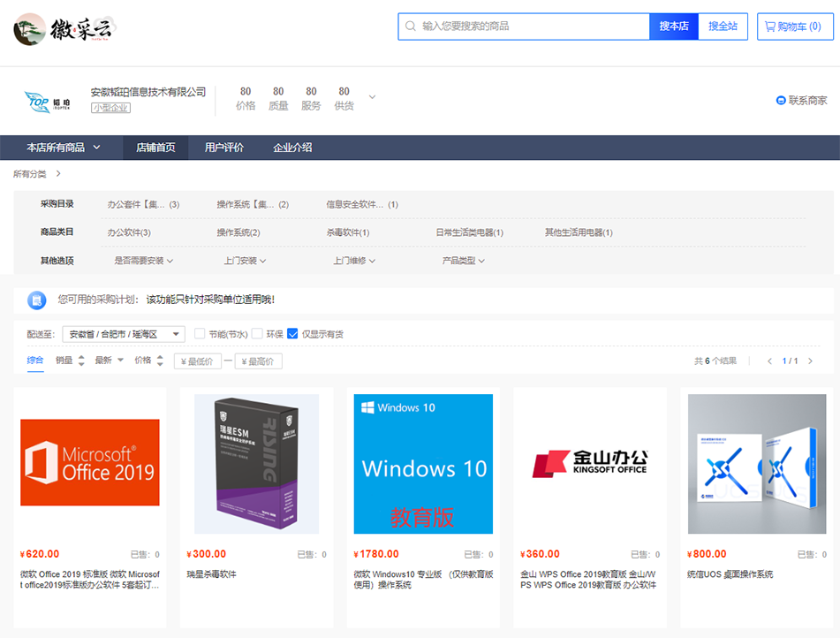The height and width of the screenshot is (638, 840).
Task: Filter by 日常生活类电器(1) category
Action: click(469, 232)
